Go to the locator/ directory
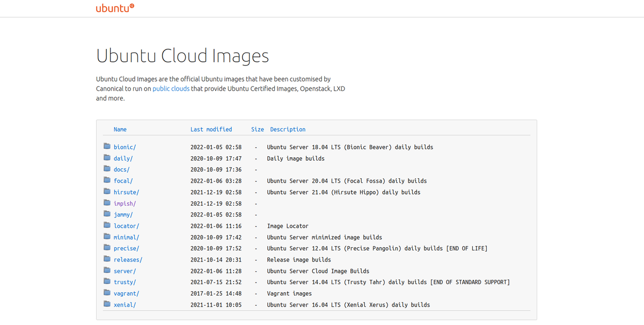This screenshot has width=644, height=325. 126,226
